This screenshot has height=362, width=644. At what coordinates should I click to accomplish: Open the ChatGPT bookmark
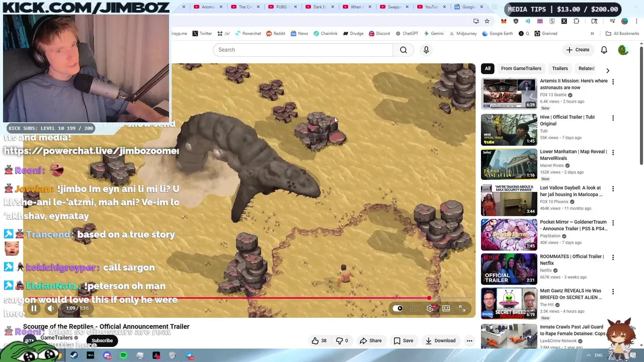coord(407,34)
